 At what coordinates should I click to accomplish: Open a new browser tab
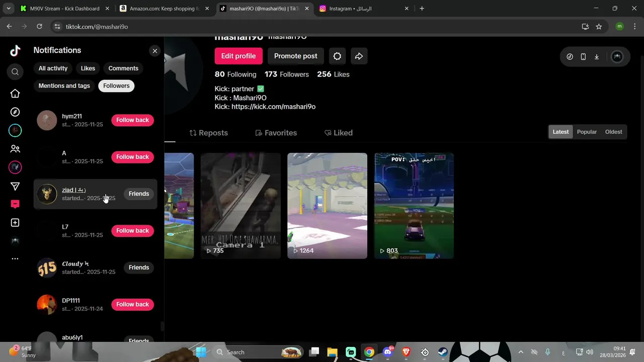pyautogui.click(x=422, y=9)
